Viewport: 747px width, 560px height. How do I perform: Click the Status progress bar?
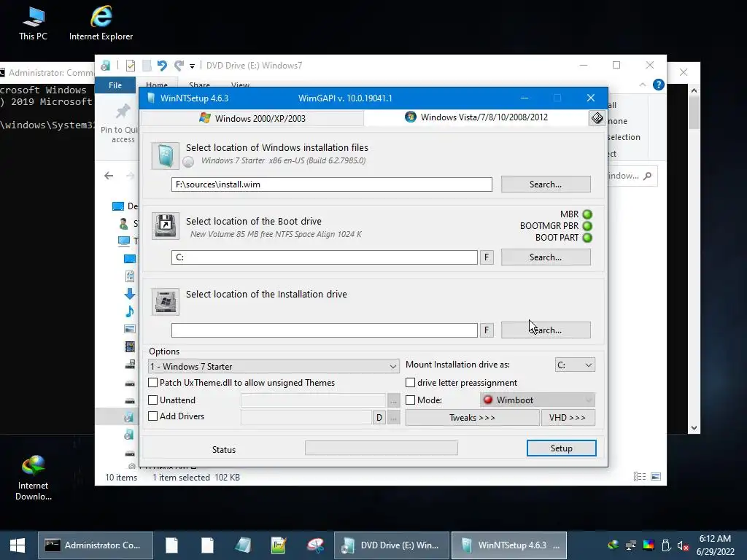pos(381,448)
